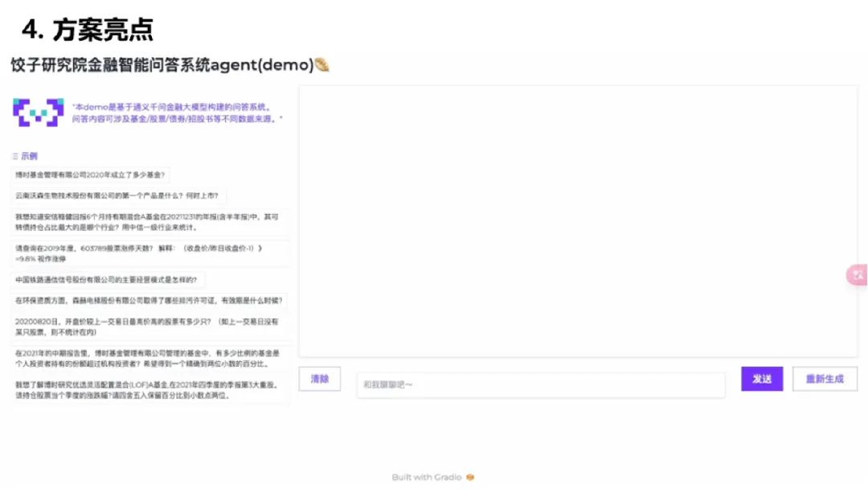Open the Built with Gradio link
Image resolution: width=868 pixels, height=489 pixels.
433,478
